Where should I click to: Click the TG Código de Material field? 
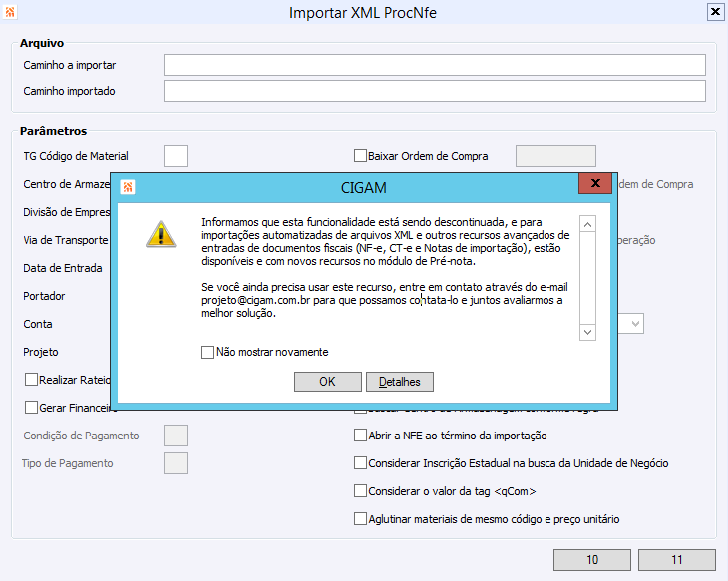coord(176,156)
